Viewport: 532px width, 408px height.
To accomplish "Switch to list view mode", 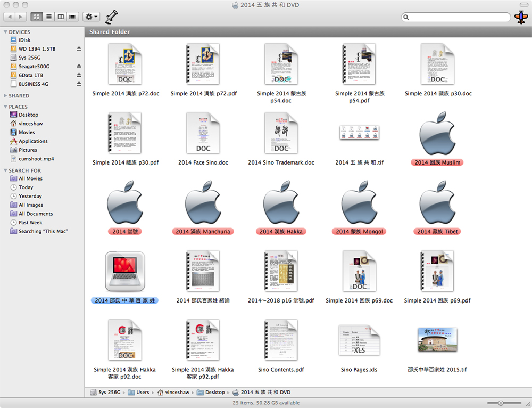I will 49,17.
